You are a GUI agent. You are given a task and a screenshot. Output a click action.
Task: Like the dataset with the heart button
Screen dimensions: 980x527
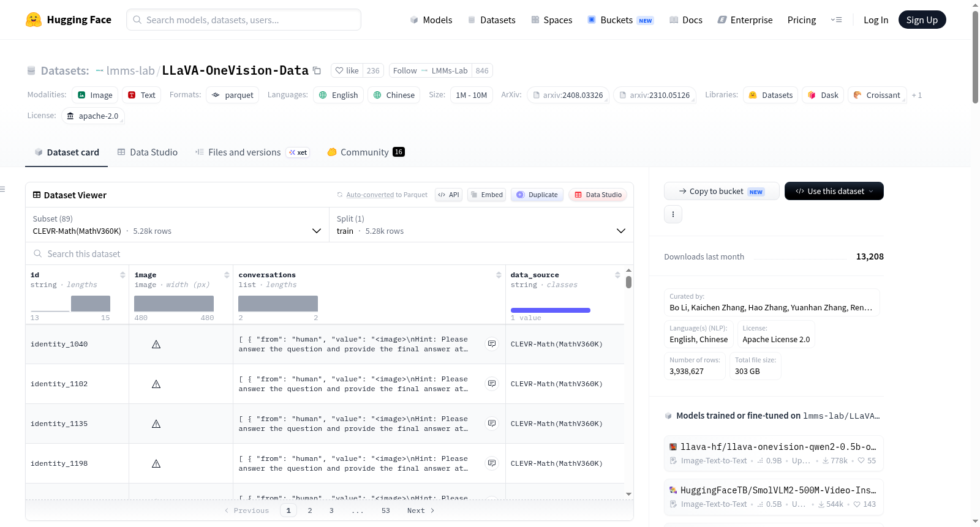click(347, 70)
